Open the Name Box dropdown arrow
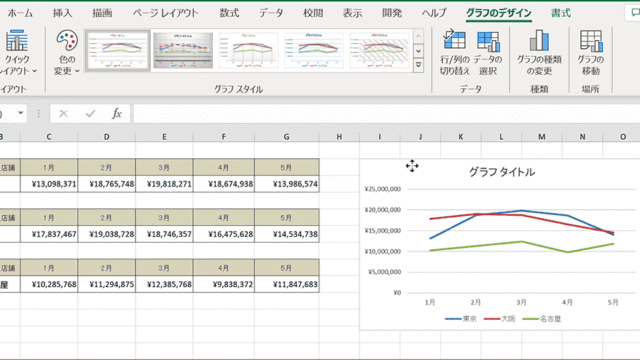The image size is (640, 360). [x=20, y=113]
